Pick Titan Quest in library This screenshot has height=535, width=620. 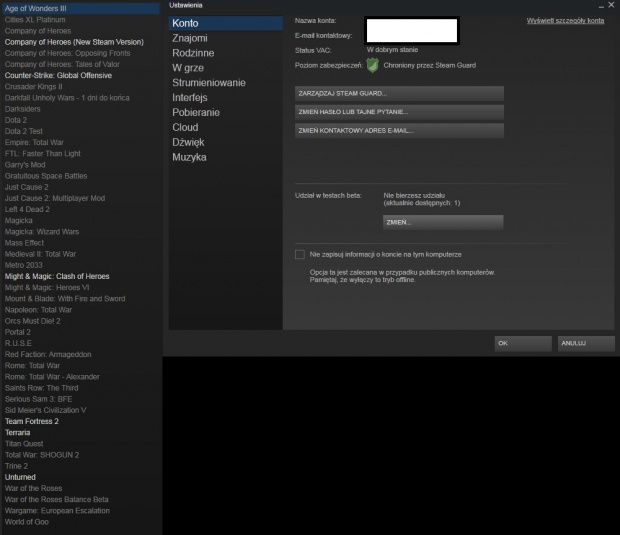click(24, 444)
